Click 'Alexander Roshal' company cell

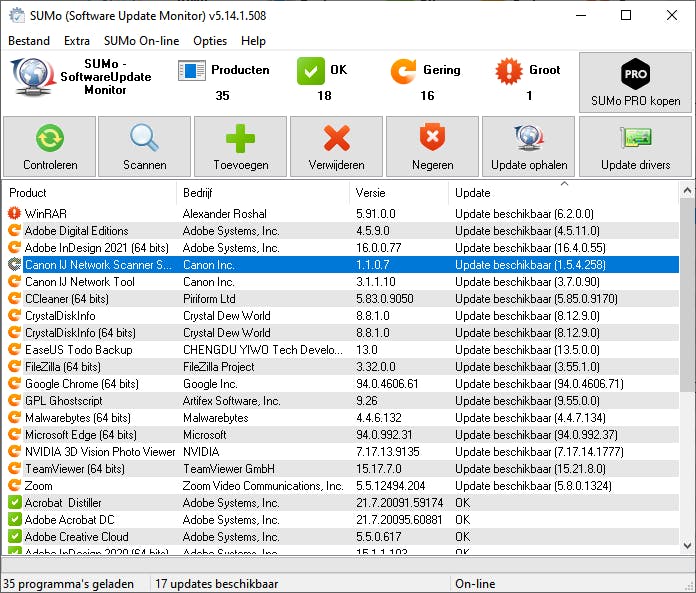tap(224, 213)
